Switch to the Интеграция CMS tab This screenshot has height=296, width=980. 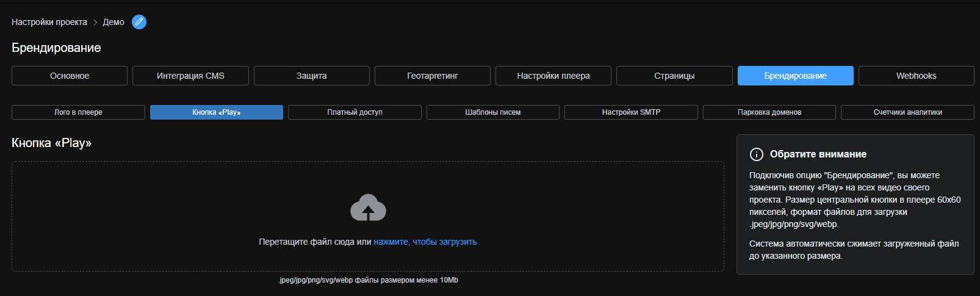point(190,76)
